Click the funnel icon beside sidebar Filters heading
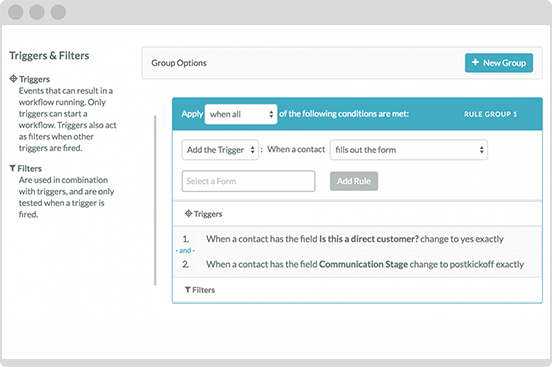Screen dimensions: 552x368 pos(13,168)
